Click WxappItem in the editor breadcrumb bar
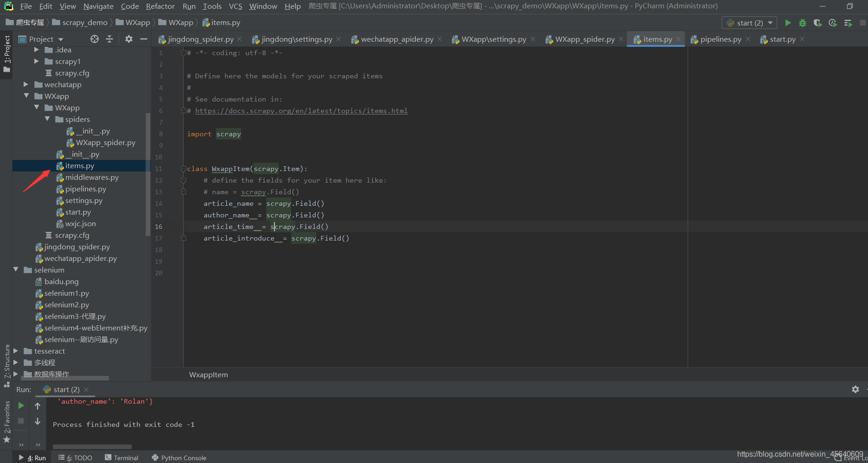This screenshot has width=868, height=463. (209, 374)
